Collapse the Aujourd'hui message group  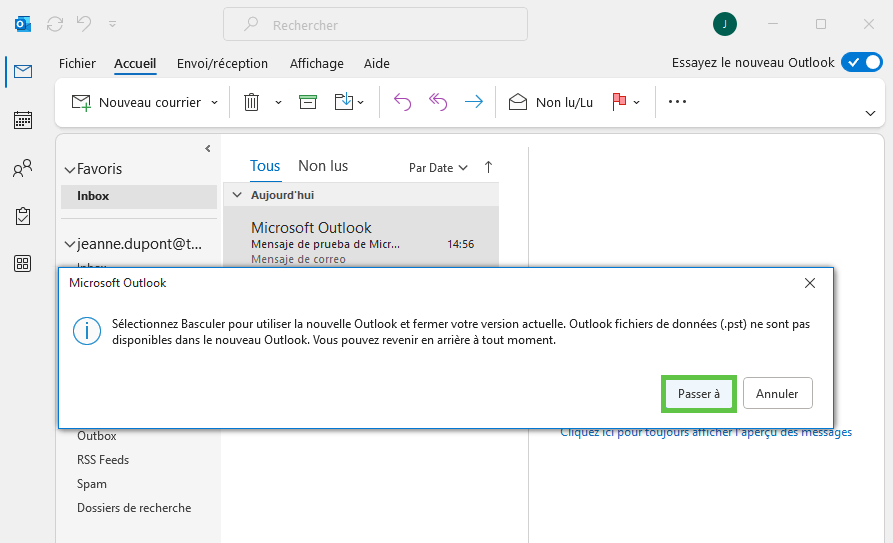pos(237,195)
